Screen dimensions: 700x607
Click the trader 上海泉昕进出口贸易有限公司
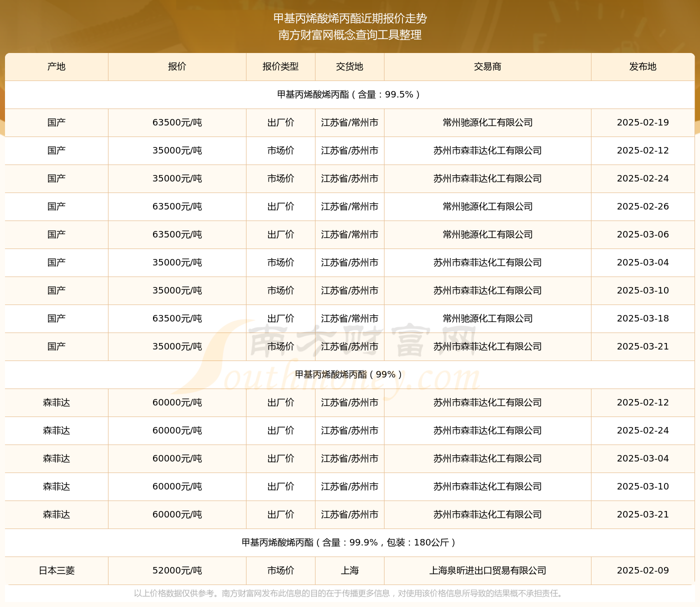click(487, 570)
